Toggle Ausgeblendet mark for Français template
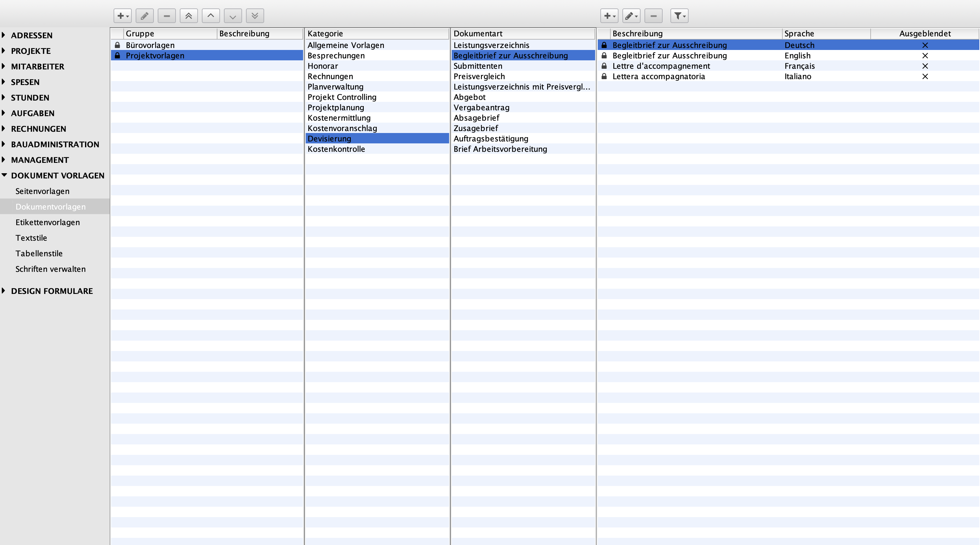The width and height of the screenshot is (980, 545). [925, 66]
